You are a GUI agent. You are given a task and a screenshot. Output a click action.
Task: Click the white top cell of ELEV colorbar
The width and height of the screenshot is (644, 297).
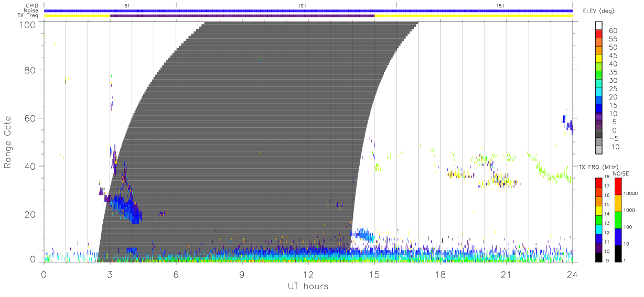coord(599,26)
